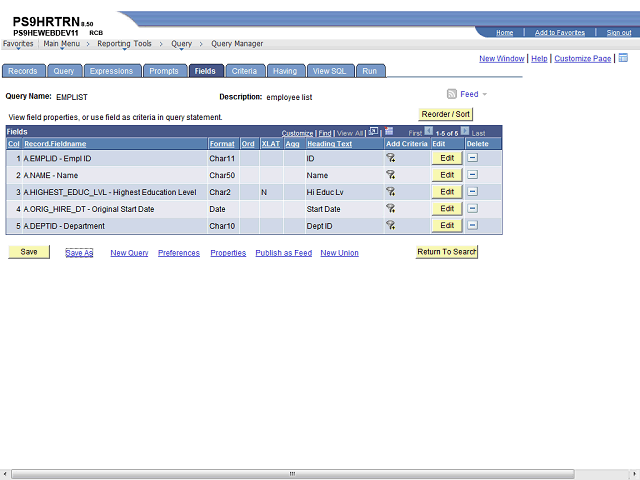Image resolution: width=640 pixels, height=480 pixels.
Task: Delete the A.NAME field row
Action: click(x=473, y=175)
